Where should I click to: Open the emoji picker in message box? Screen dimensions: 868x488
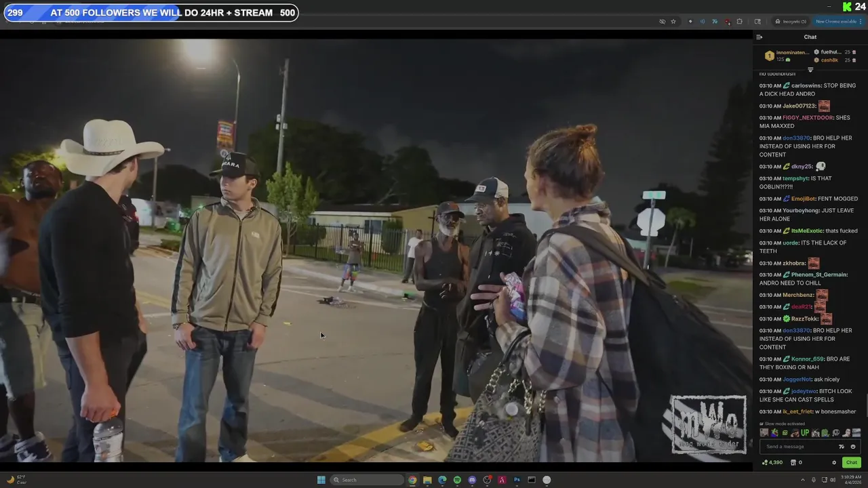pyautogui.click(x=853, y=447)
